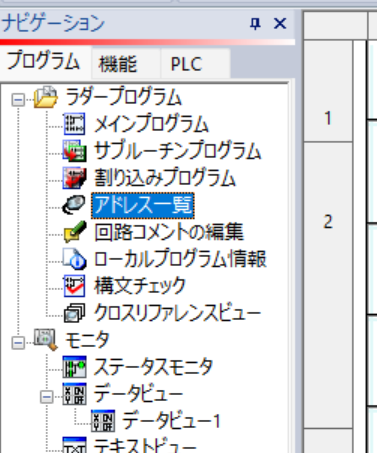Click the 構文チェック checkmark icon
The height and width of the screenshot is (453, 377).
[74, 286]
